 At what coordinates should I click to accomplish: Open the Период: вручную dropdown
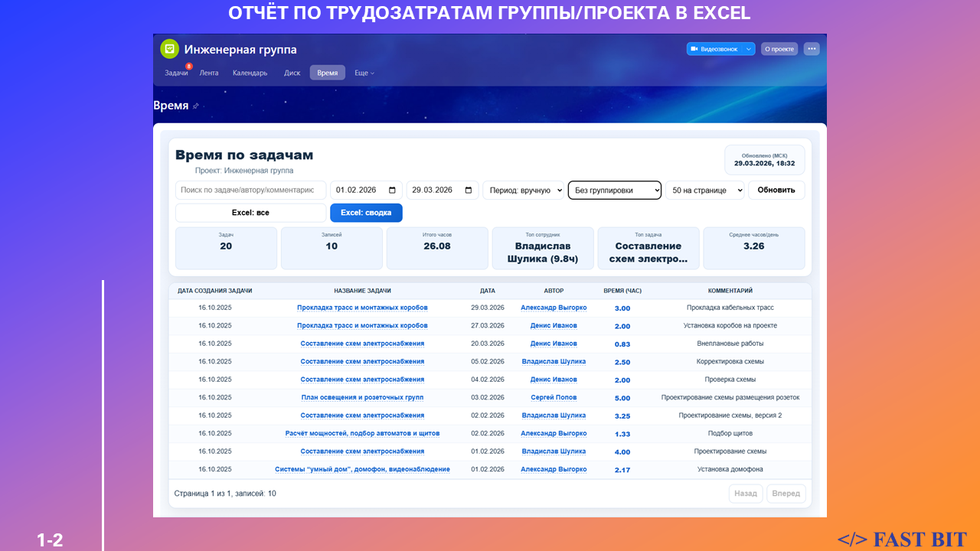tap(523, 191)
